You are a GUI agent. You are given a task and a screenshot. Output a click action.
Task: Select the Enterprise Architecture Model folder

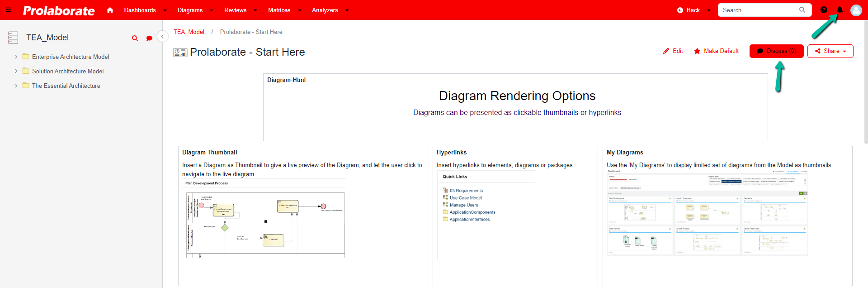click(x=71, y=57)
